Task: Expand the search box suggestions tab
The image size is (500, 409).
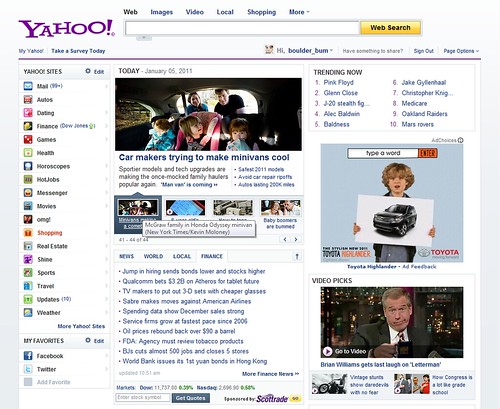Action: click(x=144, y=38)
